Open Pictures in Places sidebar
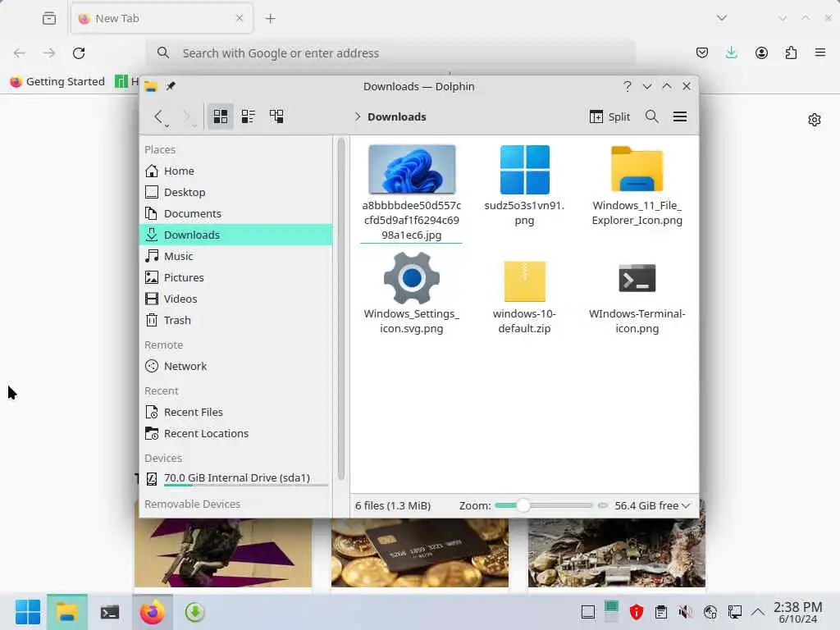 pyautogui.click(x=235, y=277)
